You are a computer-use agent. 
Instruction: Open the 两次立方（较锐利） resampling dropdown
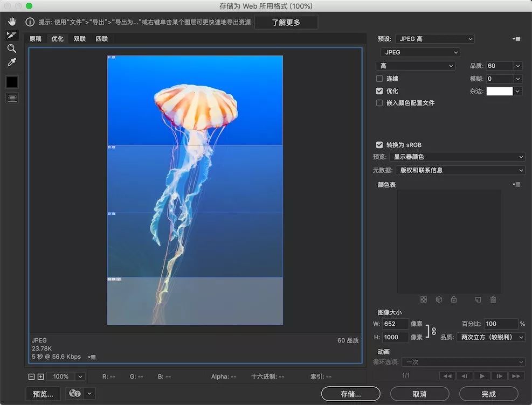pyautogui.click(x=489, y=337)
